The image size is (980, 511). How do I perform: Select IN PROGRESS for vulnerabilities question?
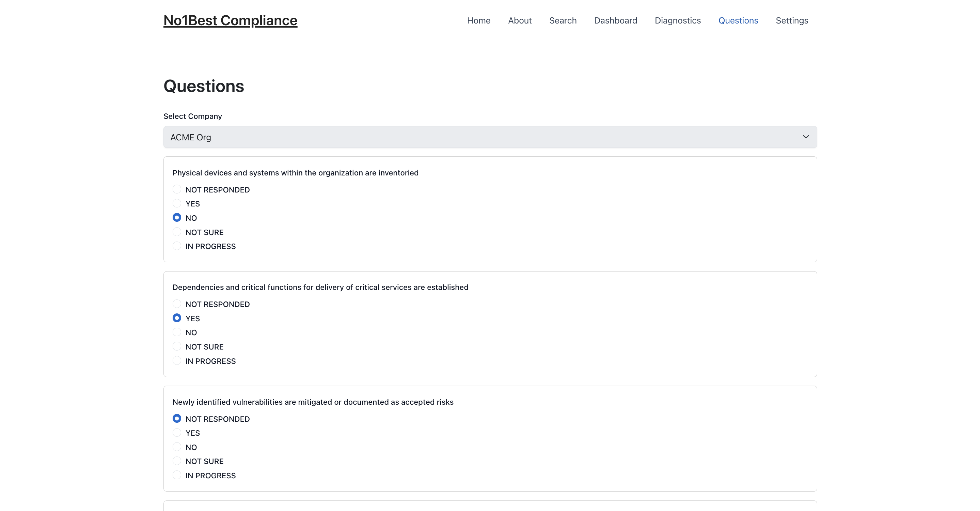[x=177, y=475]
